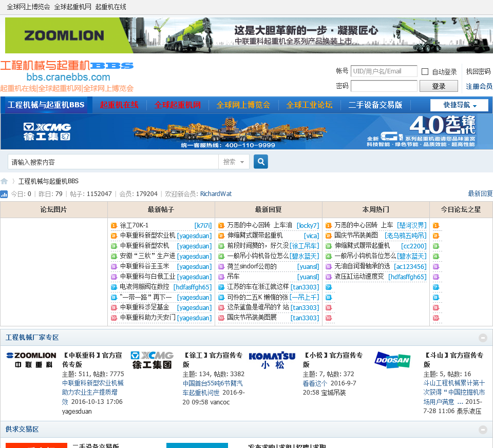This screenshot has height=448, width=493.
Task: Open the ZOOMLION banner advertisement
Action: (x=249, y=35)
